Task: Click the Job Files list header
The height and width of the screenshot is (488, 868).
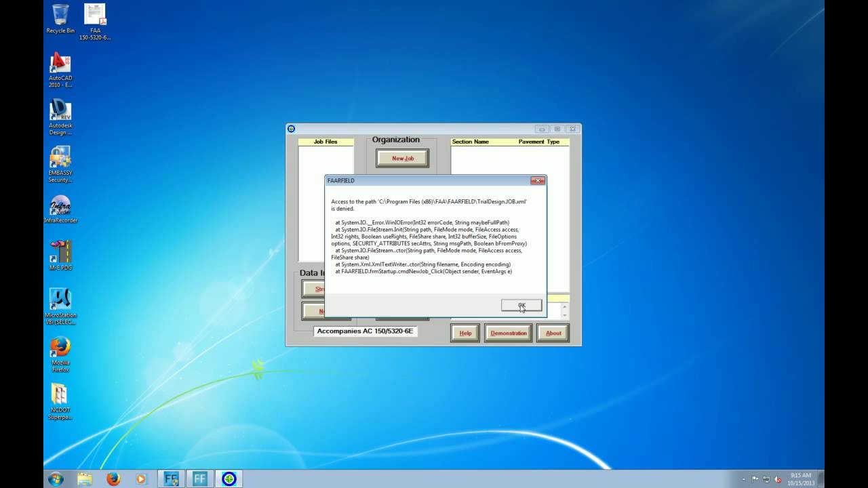Action: pyautogui.click(x=325, y=142)
